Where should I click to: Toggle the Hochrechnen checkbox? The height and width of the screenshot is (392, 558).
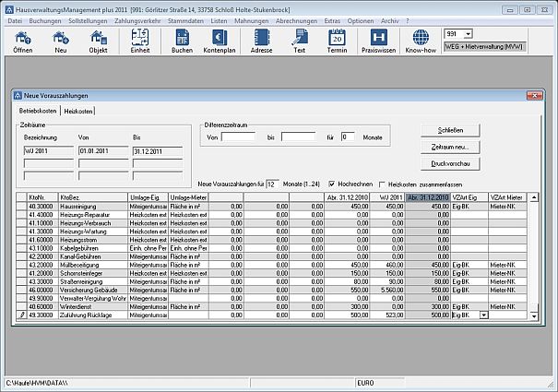tap(332, 184)
